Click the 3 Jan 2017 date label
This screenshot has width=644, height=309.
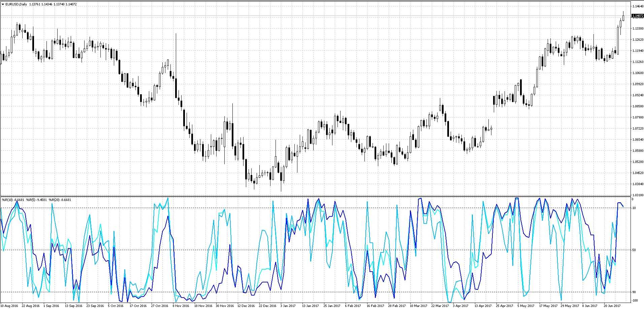pos(288,306)
